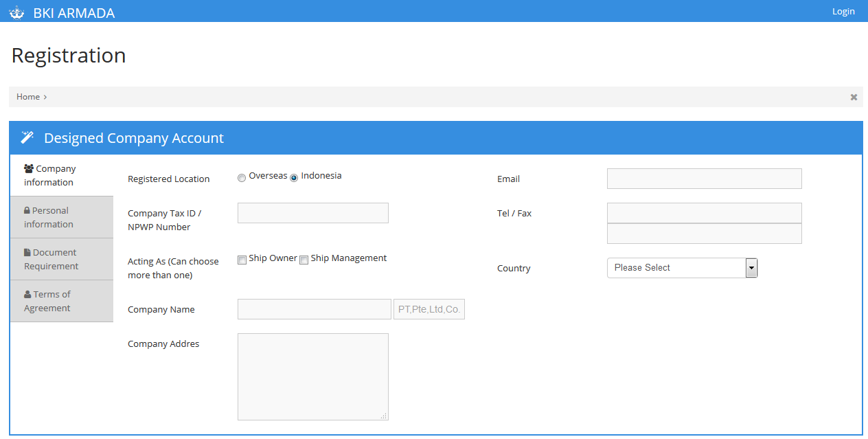
Task: Click the file icon beside Document Requirement
Action: pos(27,253)
